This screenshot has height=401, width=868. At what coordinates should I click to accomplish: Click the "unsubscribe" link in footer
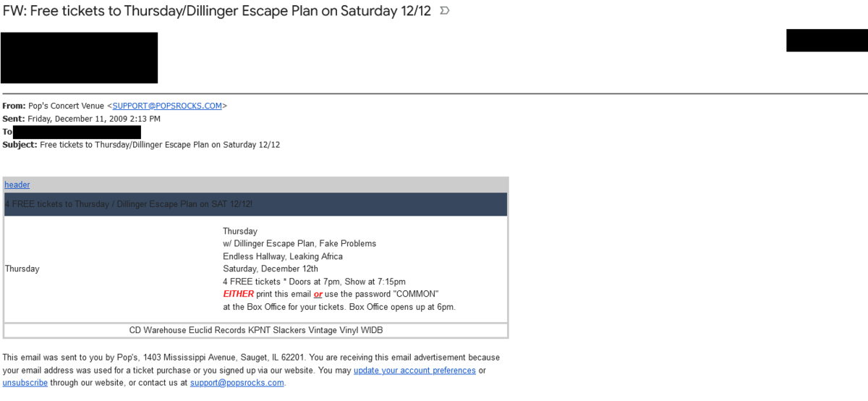tap(25, 383)
